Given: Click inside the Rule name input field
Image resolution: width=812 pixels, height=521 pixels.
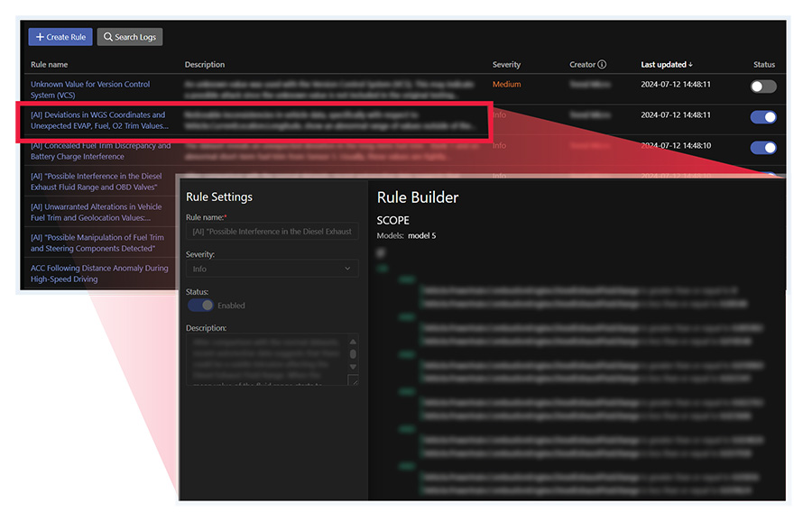Looking at the screenshot, I should coord(272,231).
